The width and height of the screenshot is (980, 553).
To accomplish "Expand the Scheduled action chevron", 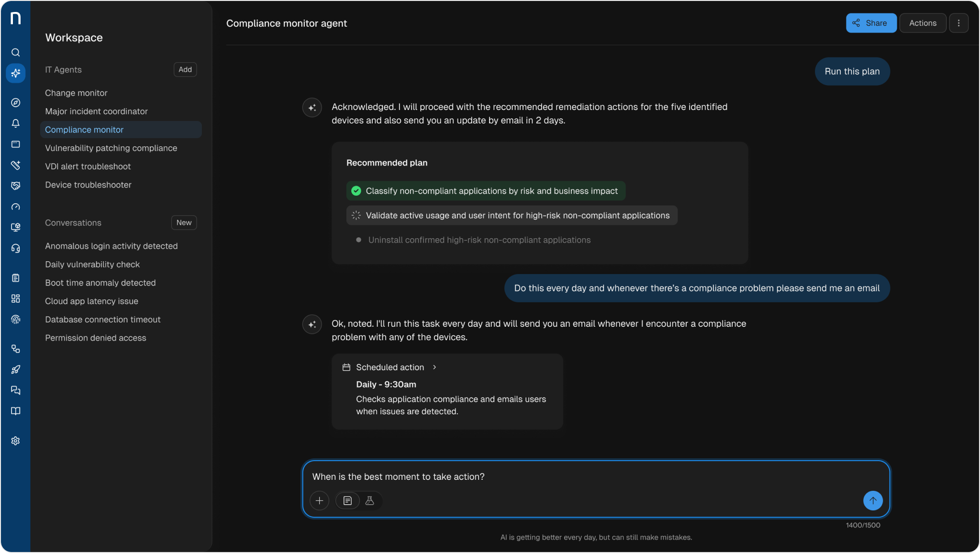I will 434,367.
